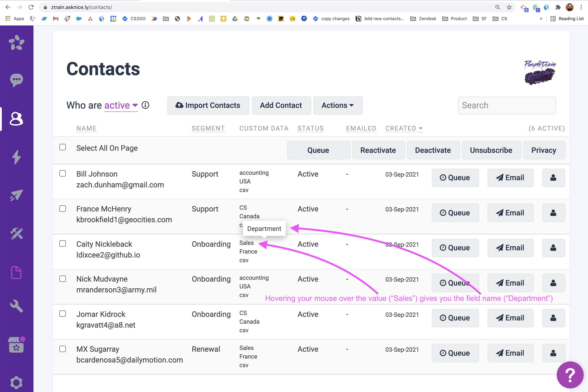
Task: Click into the Search contacts field
Action: point(507,106)
